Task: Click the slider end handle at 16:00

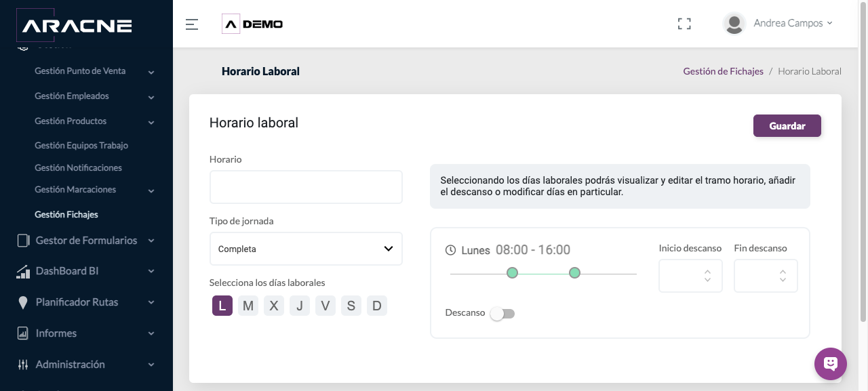Action: [574, 272]
